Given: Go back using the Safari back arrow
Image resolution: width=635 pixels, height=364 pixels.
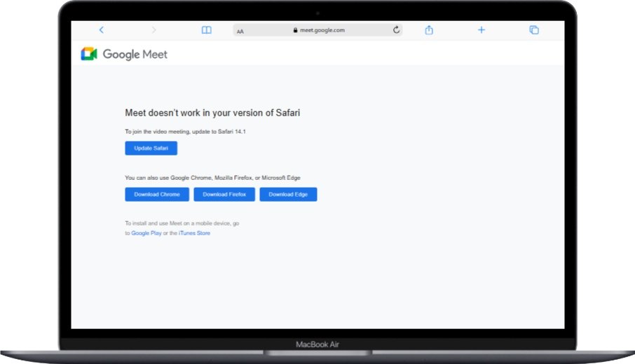Looking at the screenshot, I should tap(101, 30).
